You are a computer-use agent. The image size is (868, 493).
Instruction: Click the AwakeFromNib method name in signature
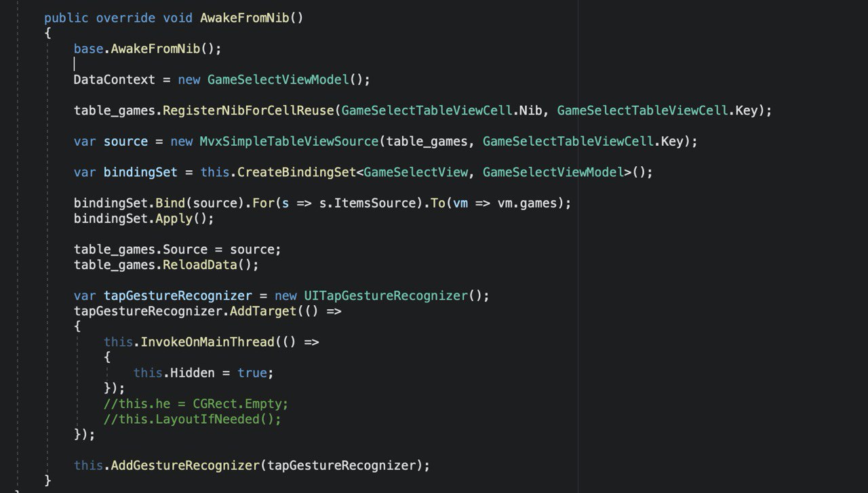pos(244,18)
